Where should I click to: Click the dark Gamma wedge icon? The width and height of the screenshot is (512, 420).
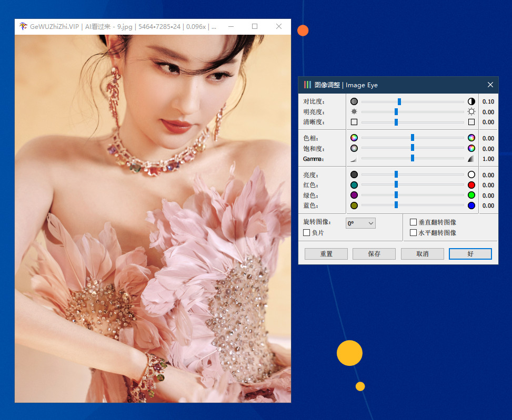click(x=471, y=159)
